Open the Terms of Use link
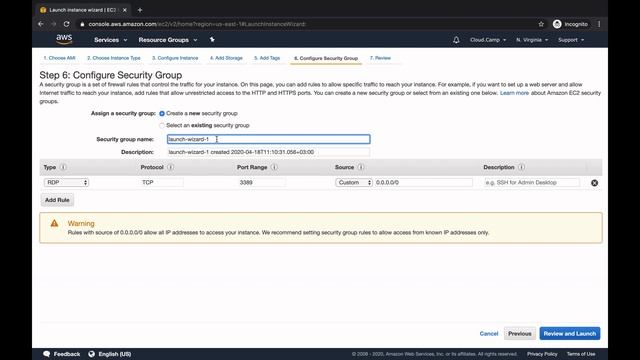The height and width of the screenshot is (360, 640). pyautogui.click(x=581, y=354)
